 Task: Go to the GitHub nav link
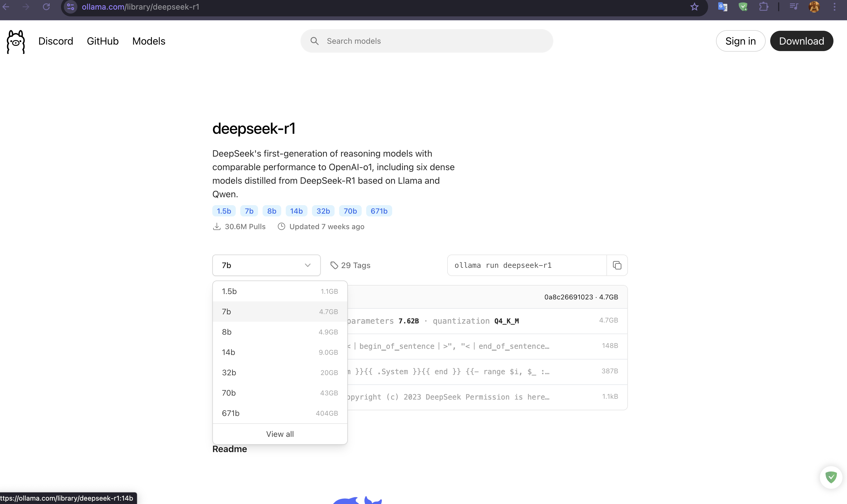point(102,41)
